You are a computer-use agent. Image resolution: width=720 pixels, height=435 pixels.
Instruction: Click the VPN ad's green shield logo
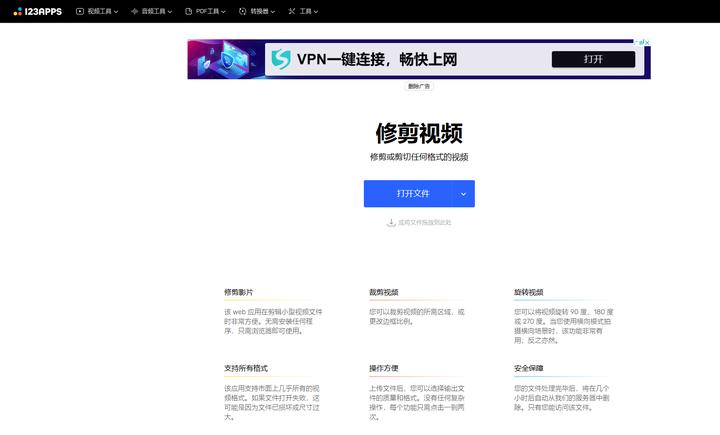tap(281, 59)
